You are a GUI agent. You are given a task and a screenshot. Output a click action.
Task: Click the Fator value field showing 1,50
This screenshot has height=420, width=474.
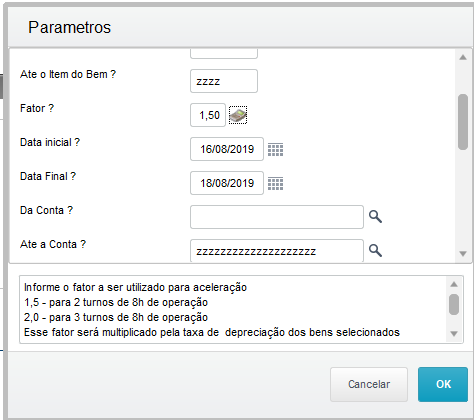pos(208,115)
